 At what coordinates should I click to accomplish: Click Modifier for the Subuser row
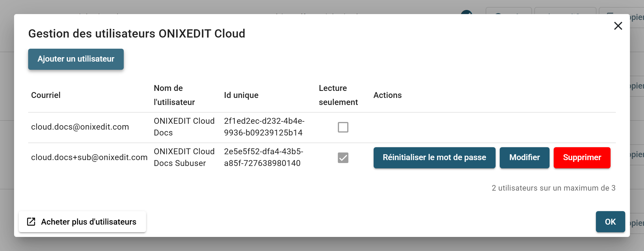coord(524,157)
